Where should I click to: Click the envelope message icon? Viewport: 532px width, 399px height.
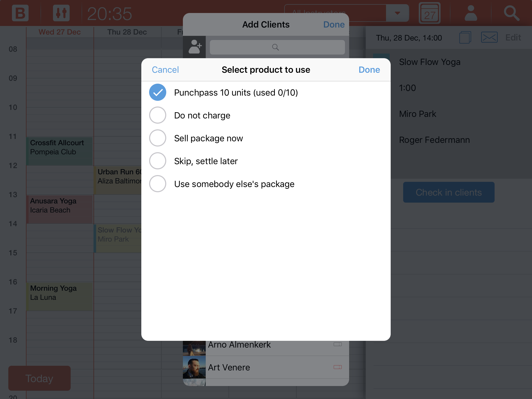pyautogui.click(x=489, y=37)
